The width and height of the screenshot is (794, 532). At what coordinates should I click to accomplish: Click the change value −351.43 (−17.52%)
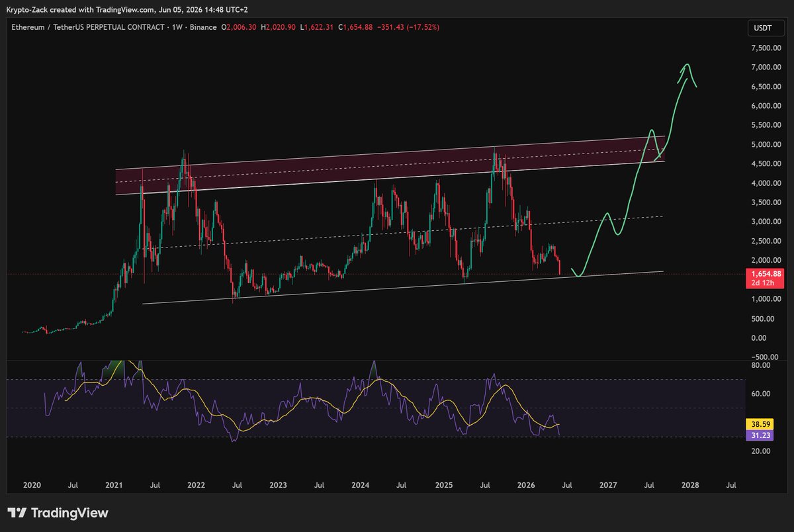pyautogui.click(x=408, y=27)
